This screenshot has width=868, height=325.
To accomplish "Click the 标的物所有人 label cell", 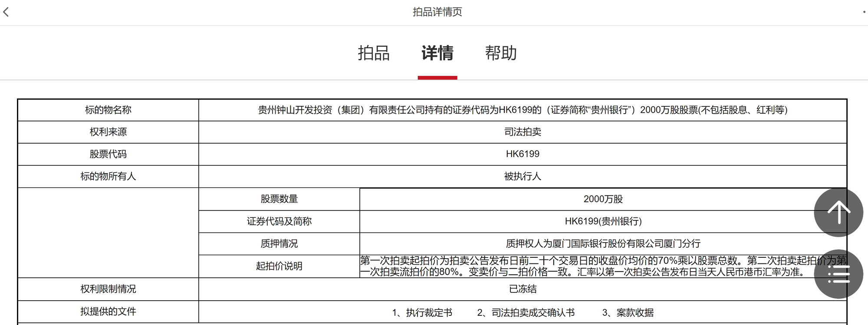I will point(108,176).
